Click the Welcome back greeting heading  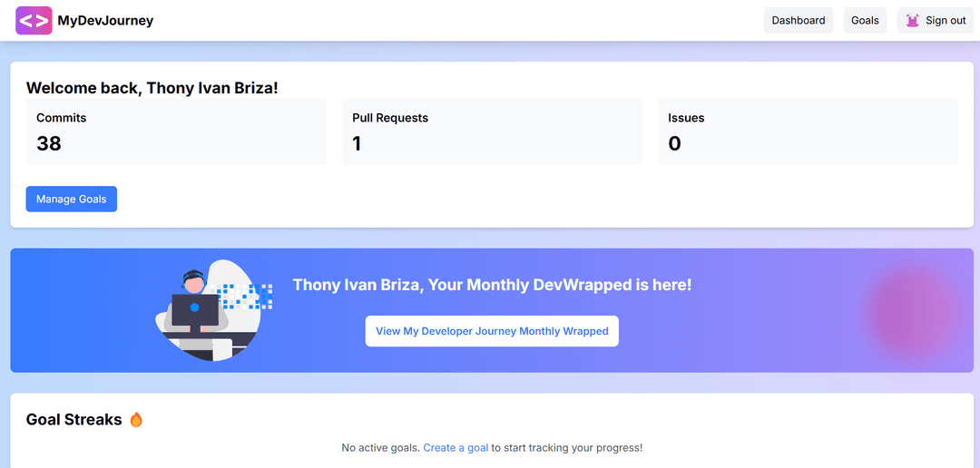tap(152, 88)
